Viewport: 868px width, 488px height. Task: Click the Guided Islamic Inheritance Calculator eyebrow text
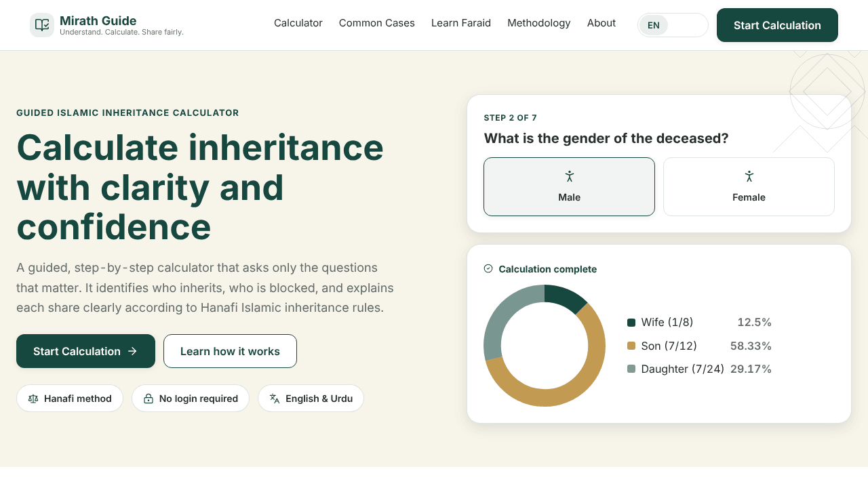(x=127, y=113)
